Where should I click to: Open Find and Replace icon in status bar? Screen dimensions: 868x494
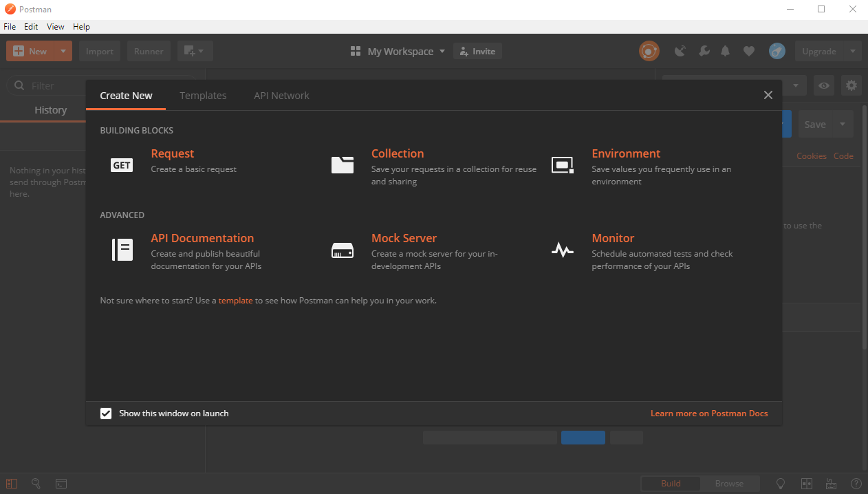tap(36, 484)
